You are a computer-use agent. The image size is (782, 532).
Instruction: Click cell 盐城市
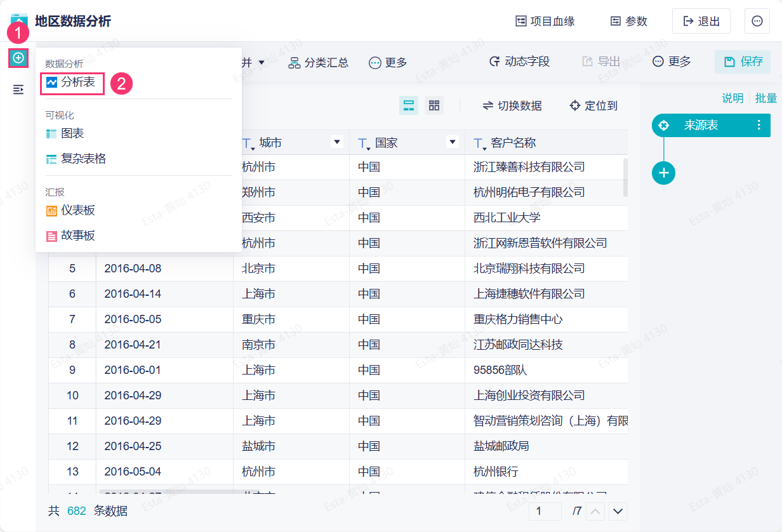[x=291, y=446]
